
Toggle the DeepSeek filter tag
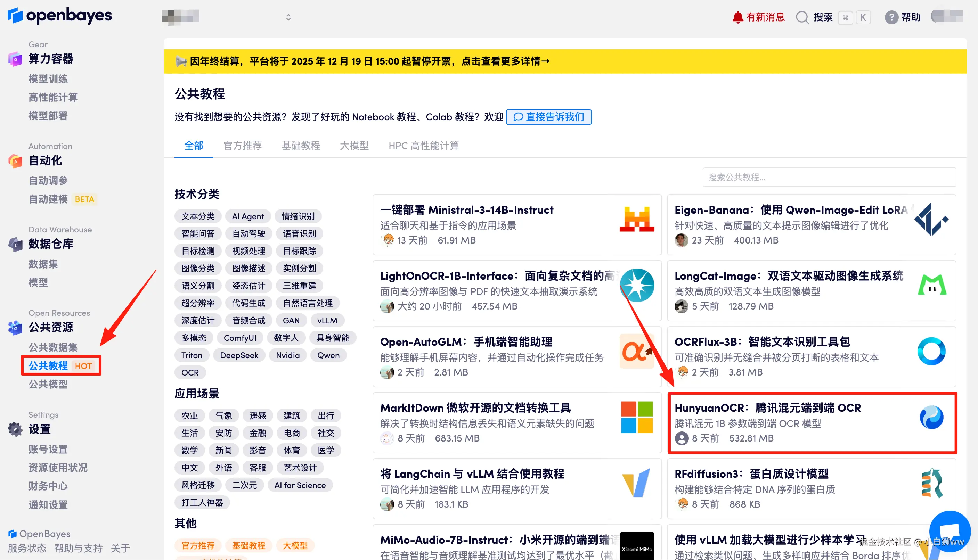[x=239, y=355]
